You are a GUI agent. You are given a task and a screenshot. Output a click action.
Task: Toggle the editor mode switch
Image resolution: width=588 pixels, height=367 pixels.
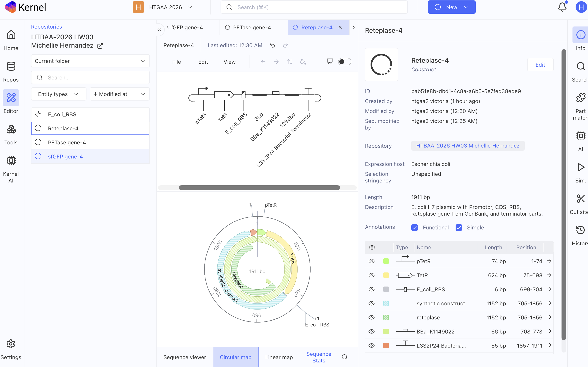344,62
